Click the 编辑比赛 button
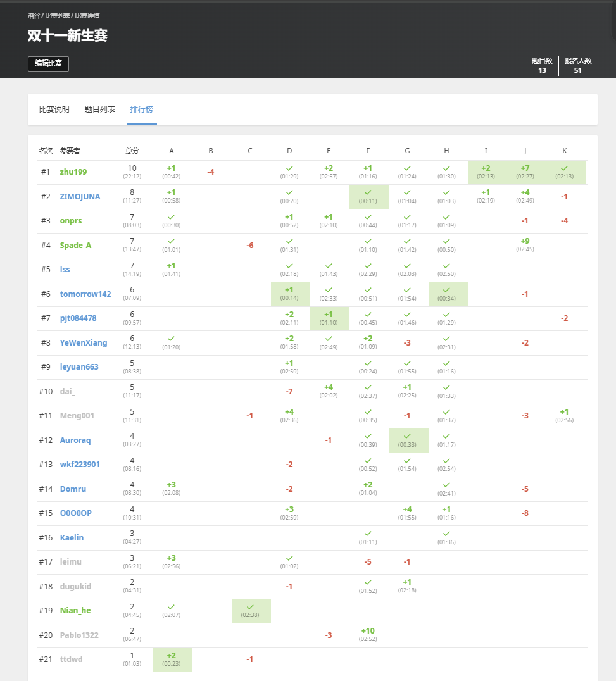 [x=48, y=63]
